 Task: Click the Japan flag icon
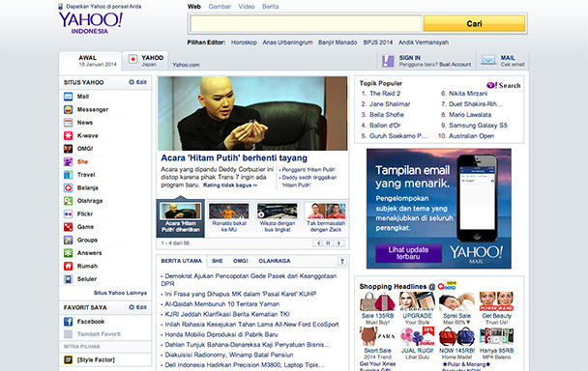click(x=132, y=59)
